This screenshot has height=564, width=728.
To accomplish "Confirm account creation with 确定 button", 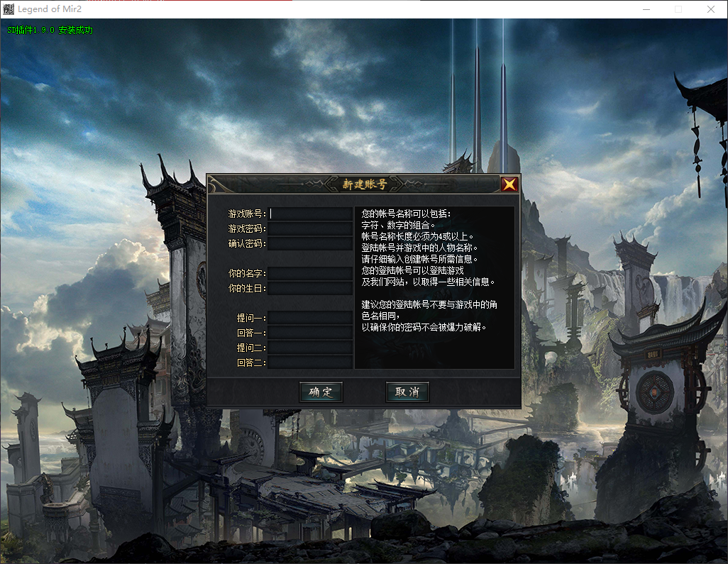I will tap(321, 392).
